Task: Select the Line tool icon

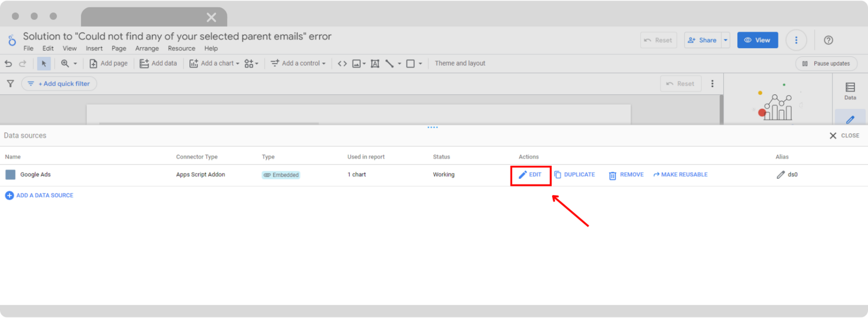Action: [x=390, y=63]
